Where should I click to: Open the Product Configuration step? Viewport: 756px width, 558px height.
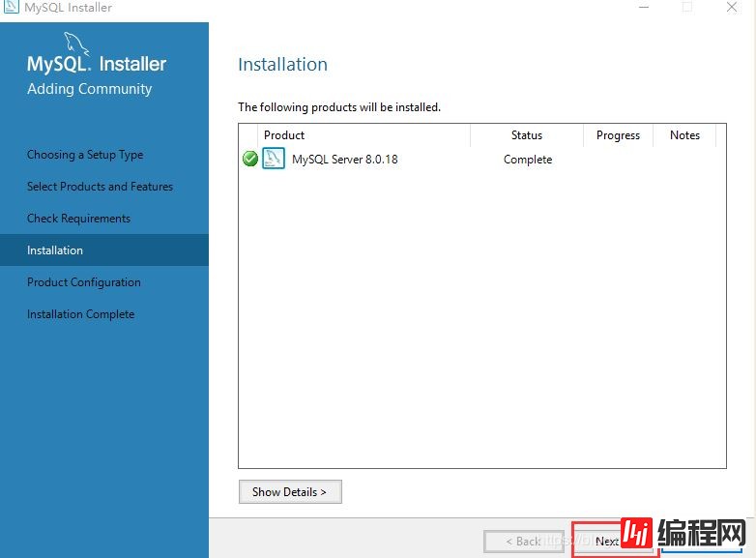pyautogui.click(x=84, y=282)
